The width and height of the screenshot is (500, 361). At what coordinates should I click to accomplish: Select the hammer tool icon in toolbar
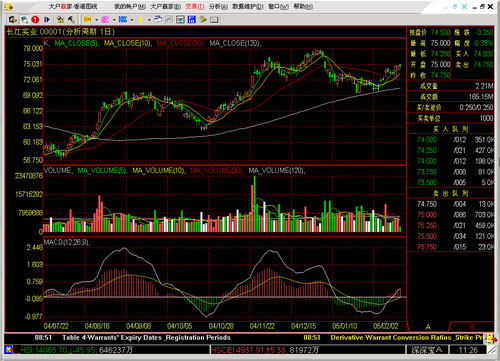coord(71,20)
